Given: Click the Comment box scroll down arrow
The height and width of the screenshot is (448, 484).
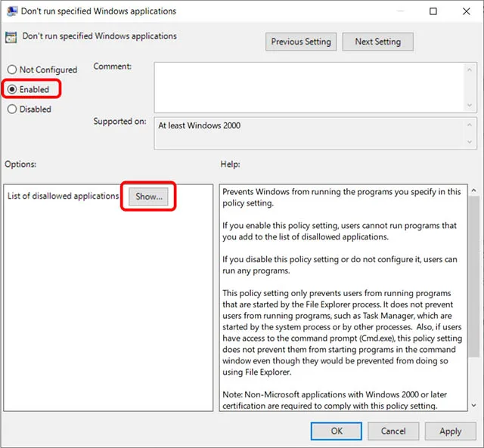Looking at the screenshot, I should click(x=470, y=105).
